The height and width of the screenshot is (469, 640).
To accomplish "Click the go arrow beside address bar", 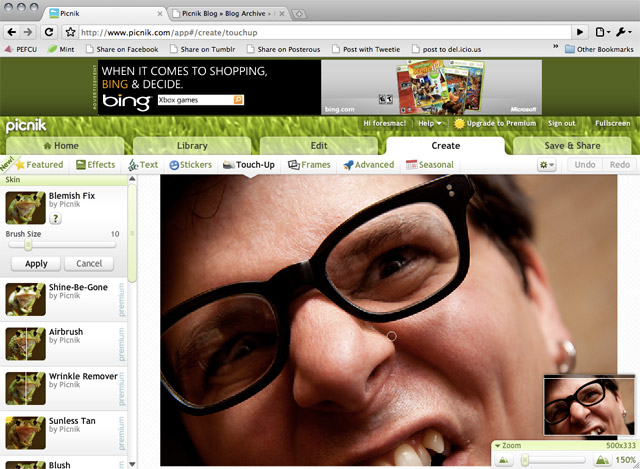I will [580, 32].
